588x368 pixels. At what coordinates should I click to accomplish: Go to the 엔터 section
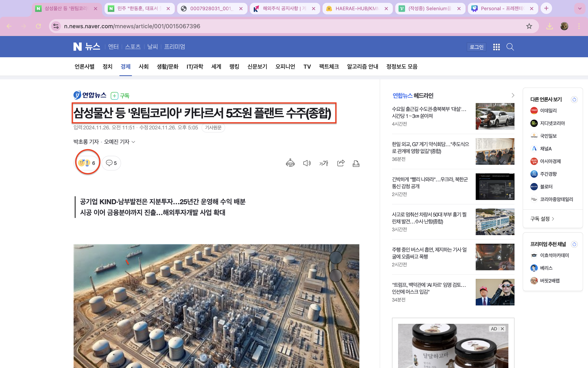113,46
